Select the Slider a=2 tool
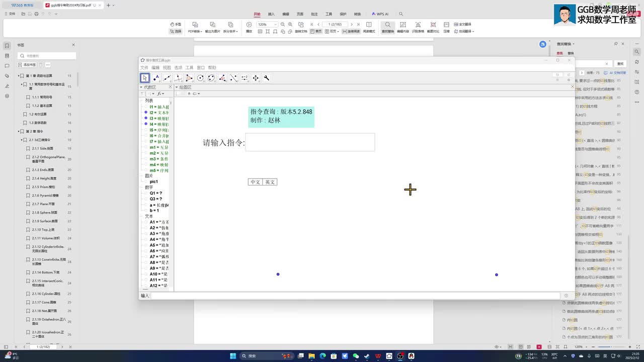Image resolution: width=644 pixels, height=362 pixels. 245,78
